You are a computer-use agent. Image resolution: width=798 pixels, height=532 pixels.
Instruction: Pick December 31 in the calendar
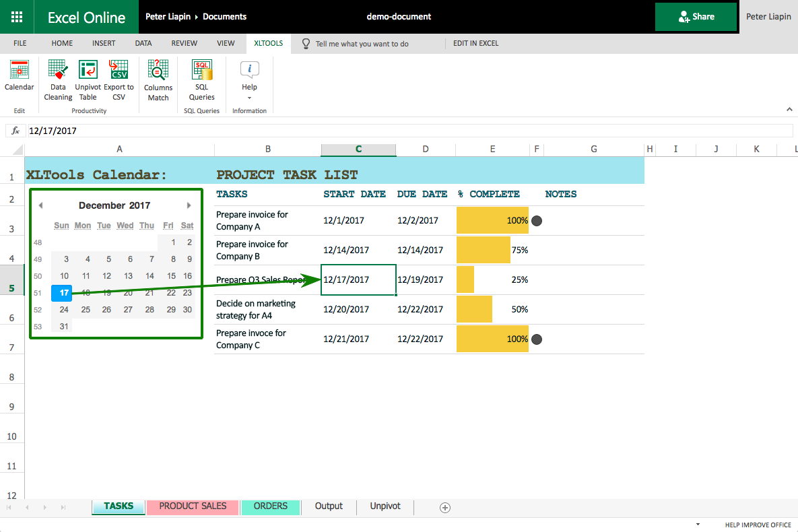[x=62, y=327]
